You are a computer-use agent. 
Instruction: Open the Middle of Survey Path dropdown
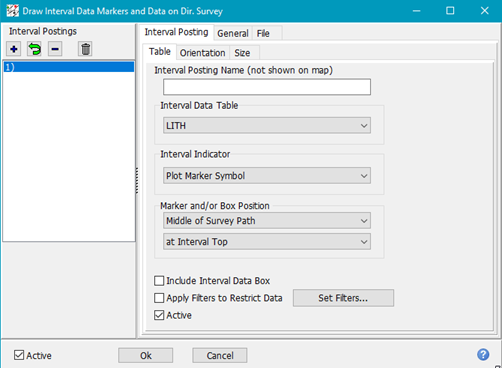[x=267, y=221]
